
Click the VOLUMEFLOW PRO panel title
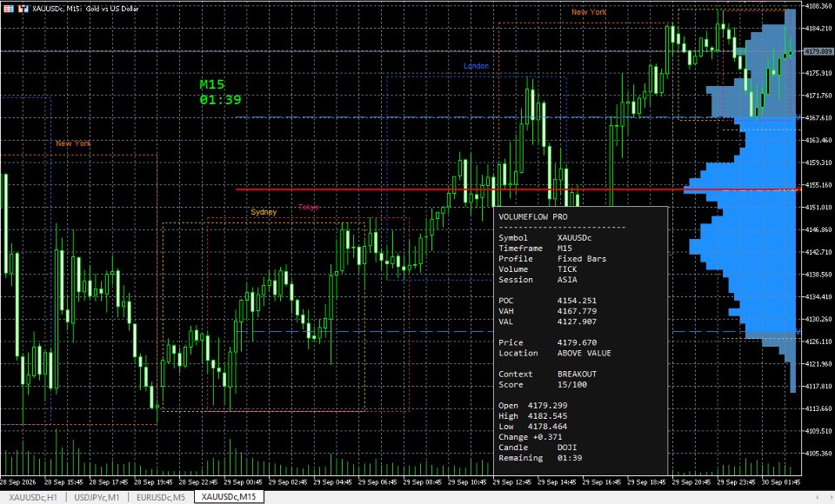tap(532, 216)
